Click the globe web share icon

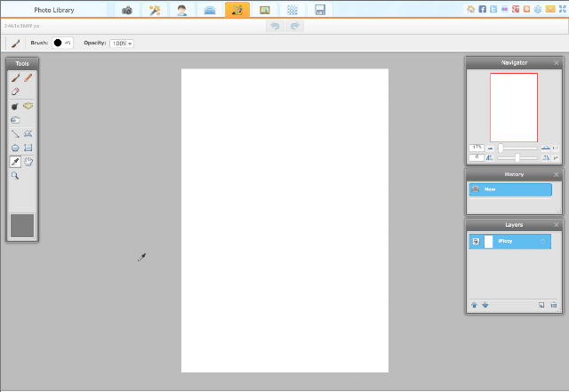point(538,9)
